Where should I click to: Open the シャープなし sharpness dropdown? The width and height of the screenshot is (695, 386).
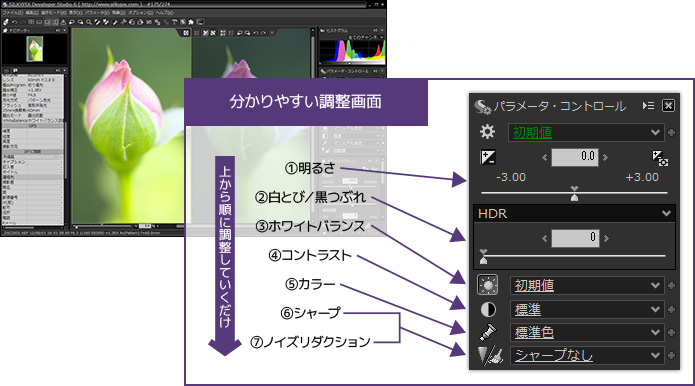click(x=587, y=355)
